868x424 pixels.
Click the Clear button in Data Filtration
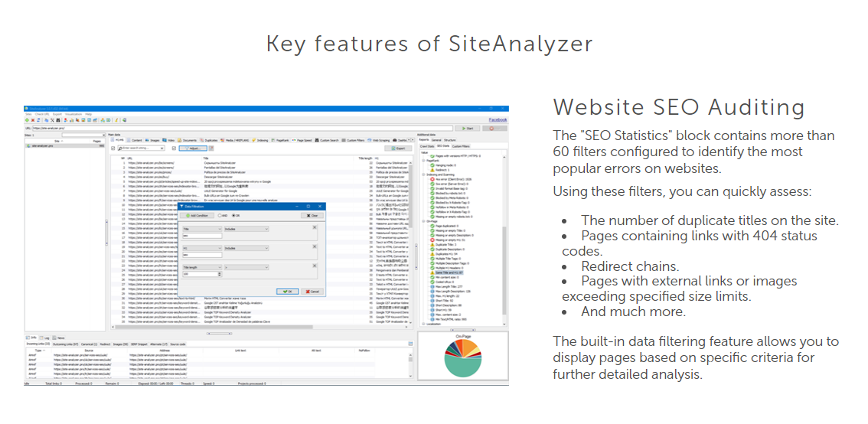(x=312, y=215)
